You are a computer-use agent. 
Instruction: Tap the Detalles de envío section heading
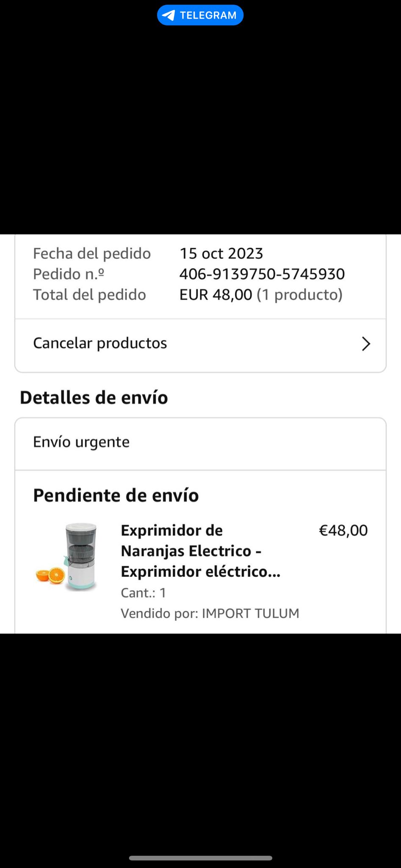tap(94, 398)
